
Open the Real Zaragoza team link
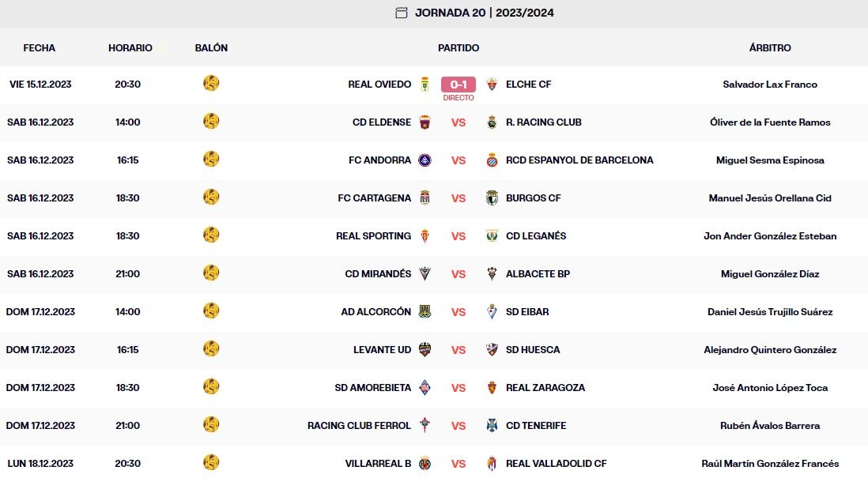[x=545, y=388]
